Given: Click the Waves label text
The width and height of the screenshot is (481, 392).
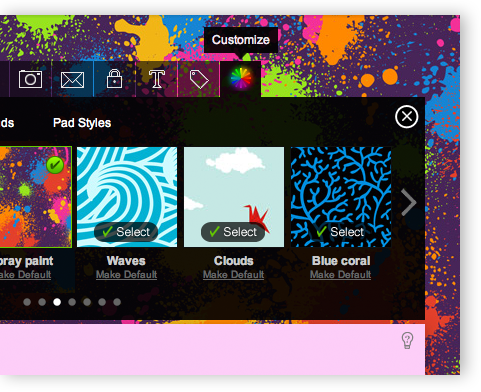Looking at the screenshot, I should pyautogui.click(x=126, y=261).
